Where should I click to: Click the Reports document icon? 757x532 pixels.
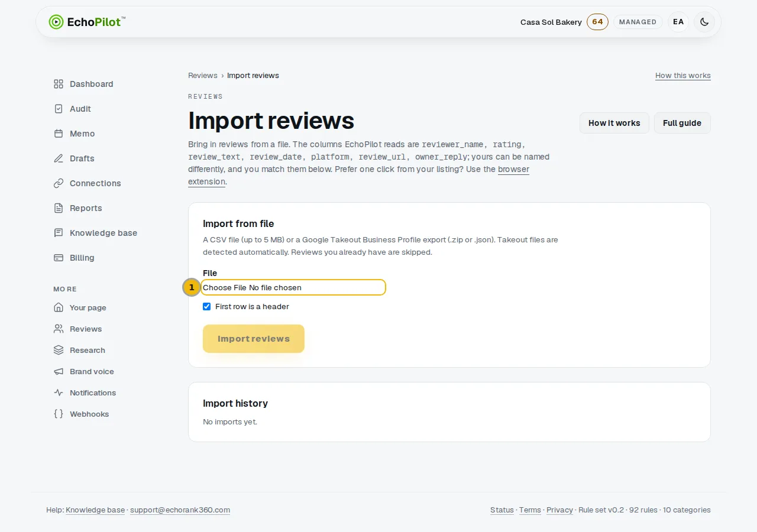59,208
